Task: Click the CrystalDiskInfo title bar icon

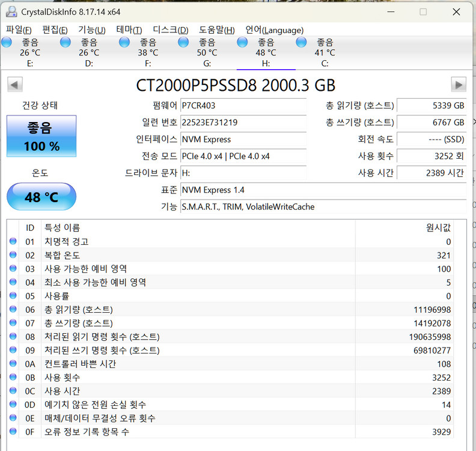Action: coord(11,12)
